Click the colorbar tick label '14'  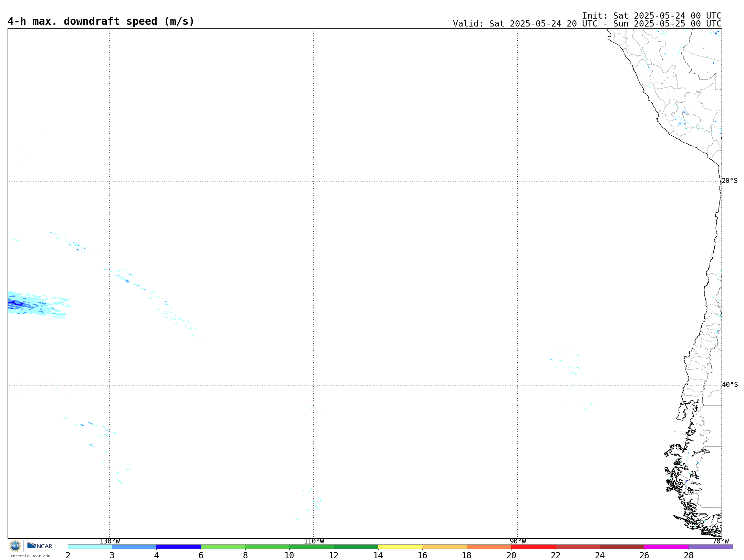pos(378,556)
